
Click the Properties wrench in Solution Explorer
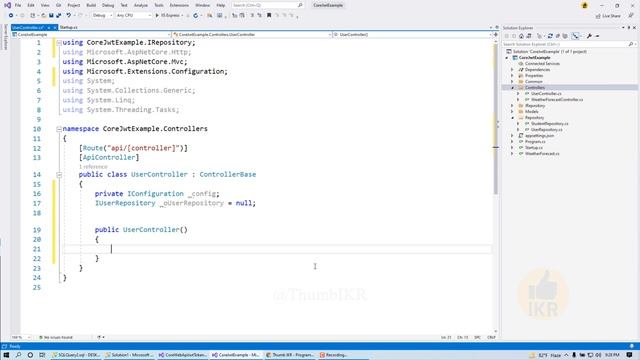[589, 36]
